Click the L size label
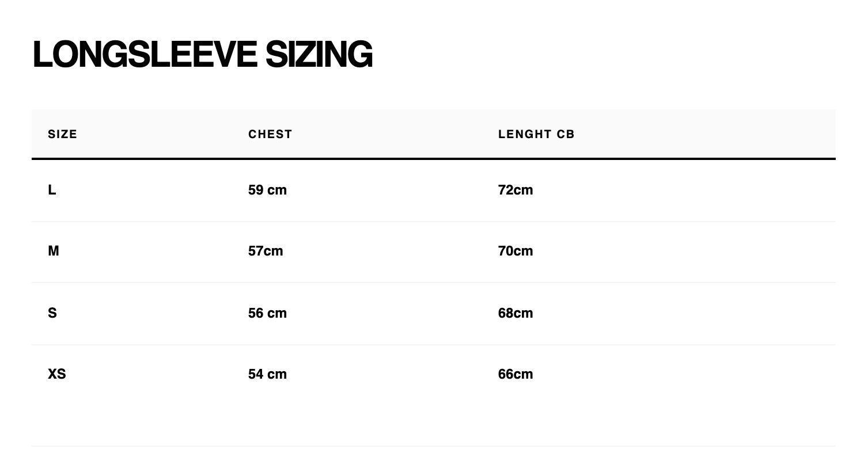The height and width of the screenshot is (465, 868). [x=52, y=190]
